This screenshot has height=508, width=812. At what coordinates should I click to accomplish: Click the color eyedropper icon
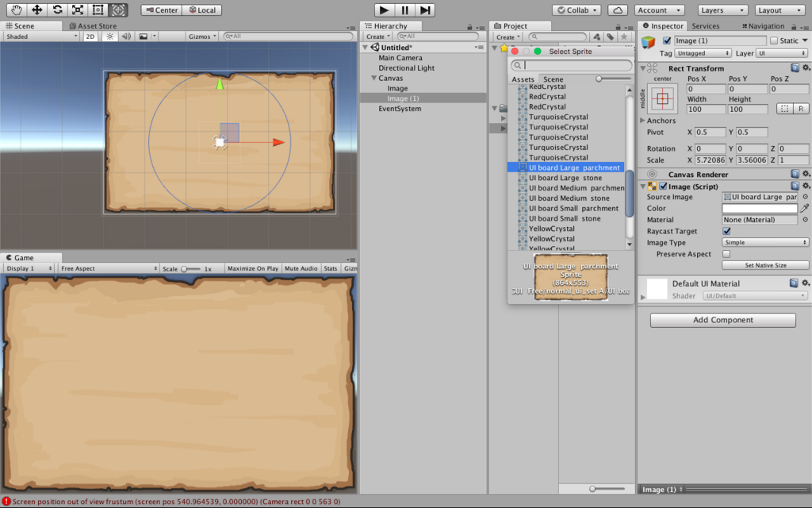click(x=804, y=208)
